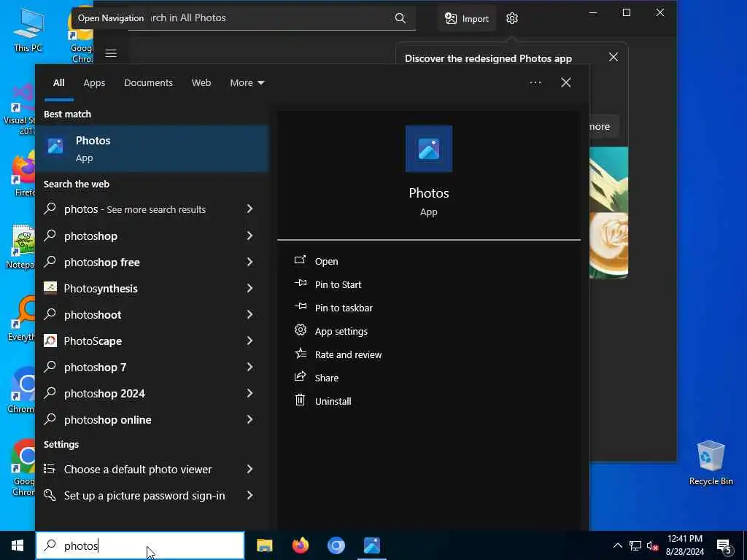Open Photos settings gear icon
The image size is (747, 560).
tap(511, 18)
